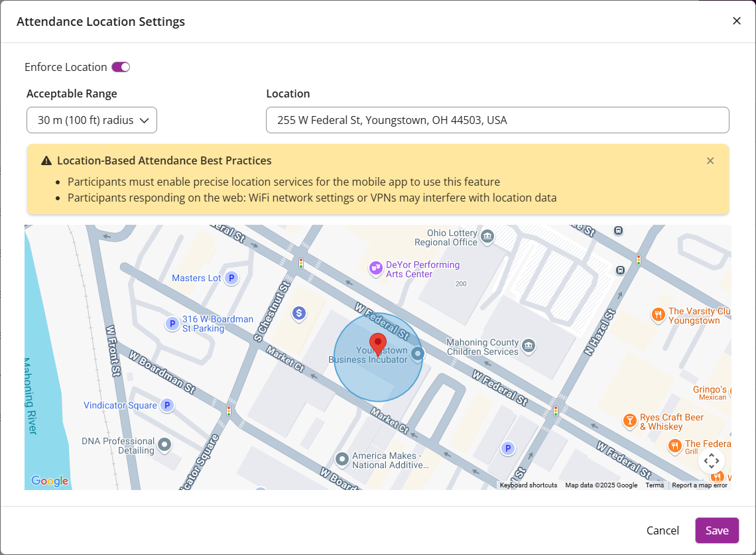The image size is (756, 555).
Task: Open the map camera controls button
Action: pyautogui.click(x=711, y=460)
